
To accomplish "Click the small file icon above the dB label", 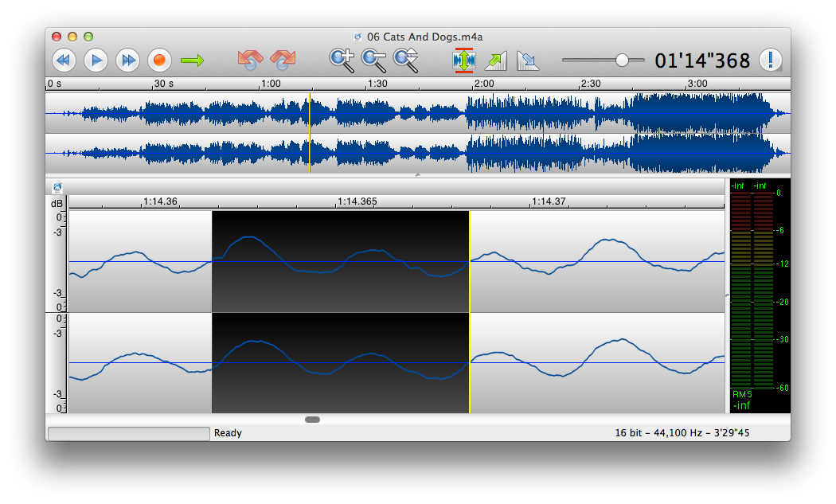I will (x=57, y=188).
